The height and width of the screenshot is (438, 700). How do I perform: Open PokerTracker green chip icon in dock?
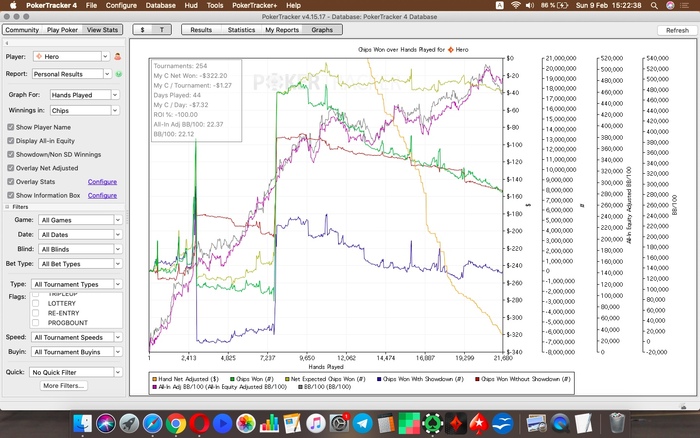(433, 423)
